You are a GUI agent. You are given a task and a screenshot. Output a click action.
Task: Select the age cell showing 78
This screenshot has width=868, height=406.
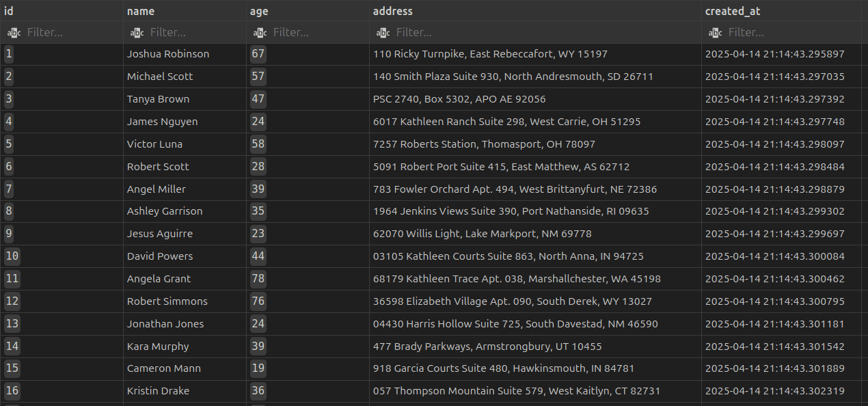pyautogui.click(x=258, y=279)
